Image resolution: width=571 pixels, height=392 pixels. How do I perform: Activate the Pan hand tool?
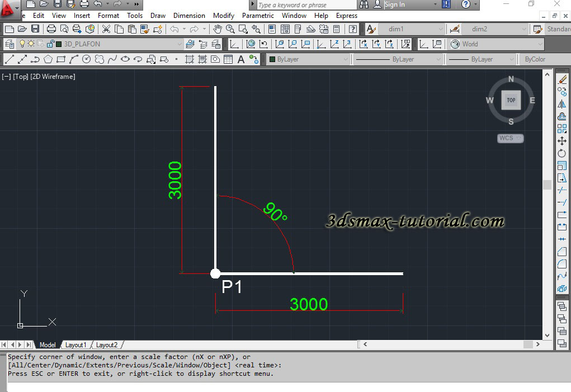pyautogui.click(x=218, y=29)
